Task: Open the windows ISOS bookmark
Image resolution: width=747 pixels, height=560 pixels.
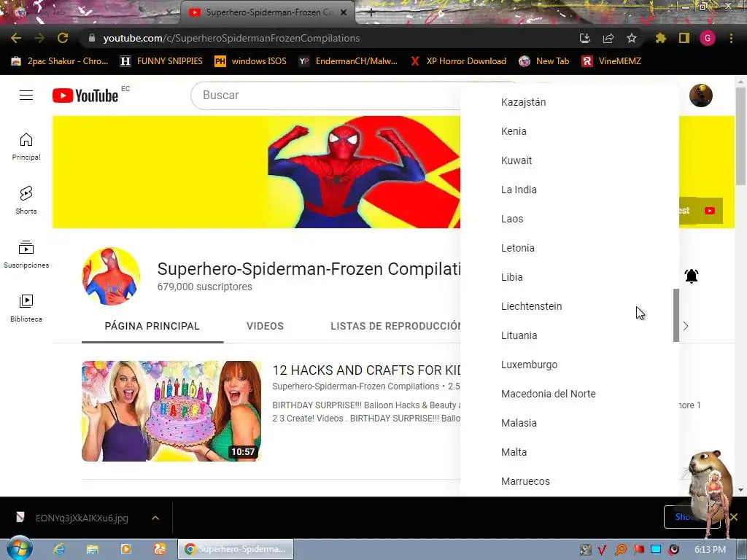Action: click(251, 61)
